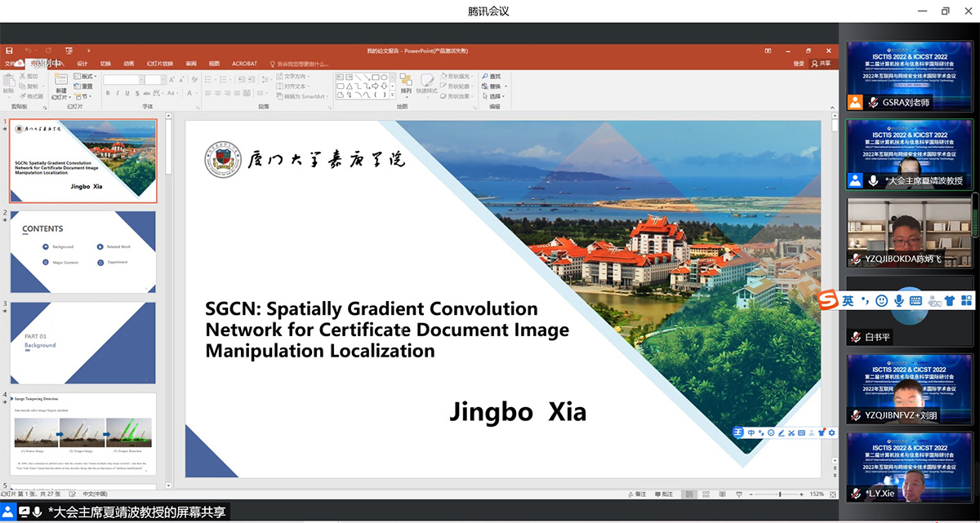Click numbered list icon
The width and height of the screenshot is (980, 523).
pyautogui.click(x=225, y=79)
